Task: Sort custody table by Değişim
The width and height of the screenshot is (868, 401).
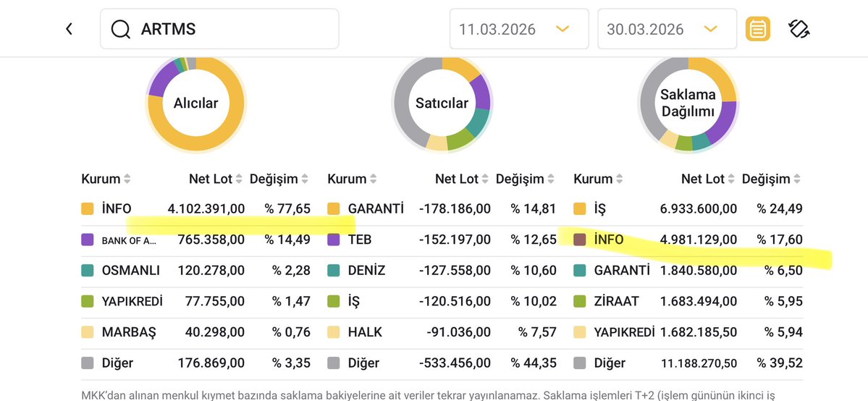Action: (772, 179)
